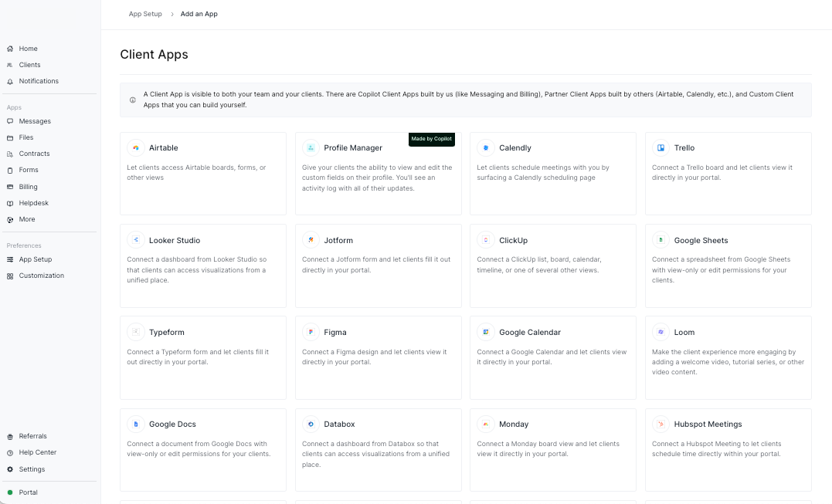Select the Customization icon under Preferences
This screenshot has height=504, width=832.
[x=10, y=276]
